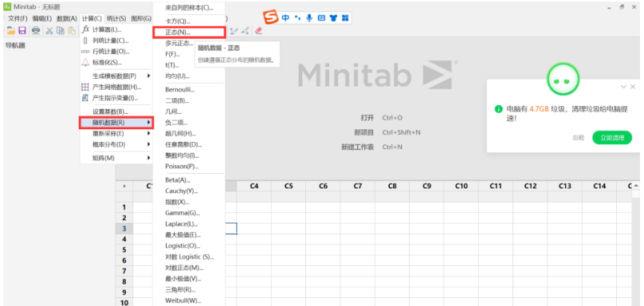Select 设置基数(B)... menu entry
This screenshot has height=306, width=644.
[x=116, y=112]
